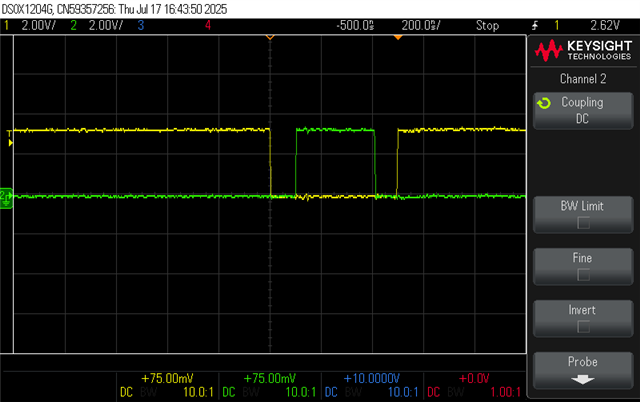Click channel 3 offset +10.0000V
The image size is (640, 402).
[x=371, y=378]
